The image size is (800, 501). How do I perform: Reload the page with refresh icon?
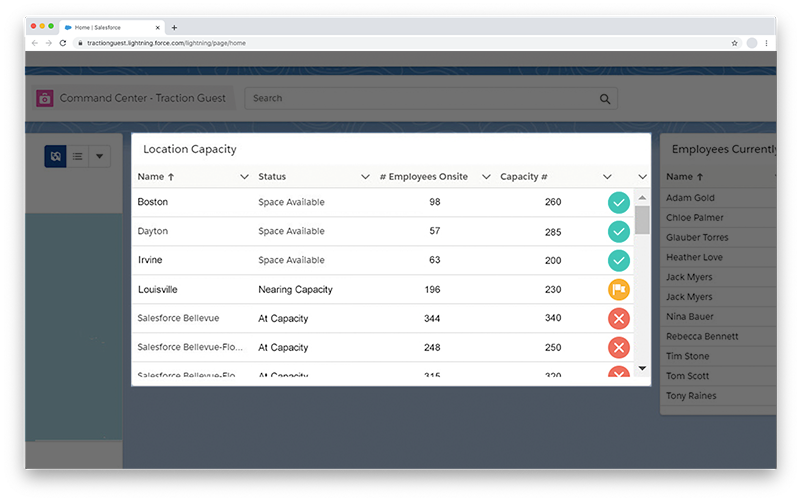63,43
